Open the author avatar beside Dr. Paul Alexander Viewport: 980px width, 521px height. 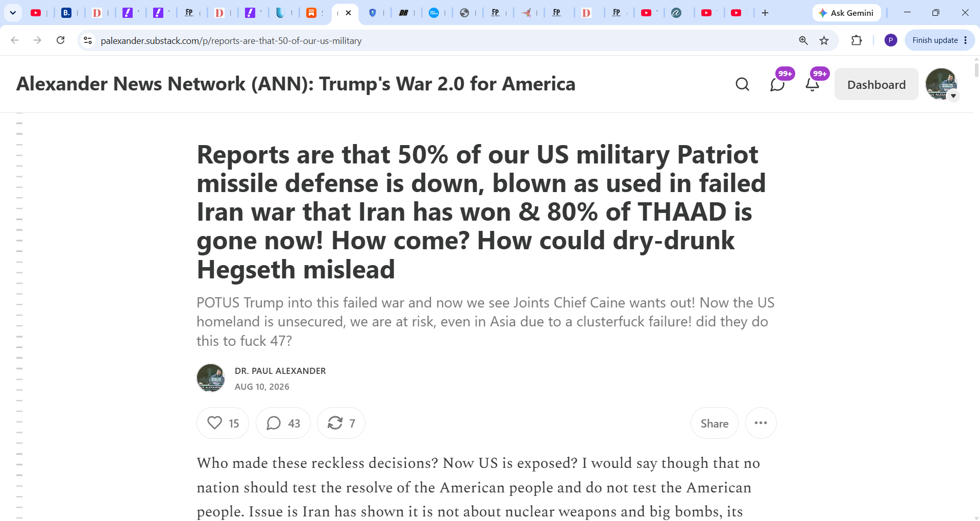[x=211, y=378]
